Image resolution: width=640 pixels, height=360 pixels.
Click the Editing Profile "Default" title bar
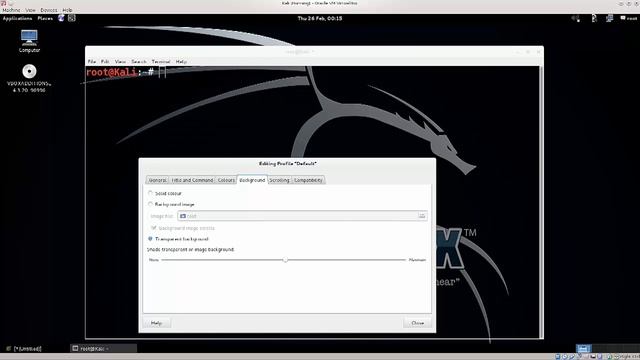pyautogui.click(x=287, y=164)
